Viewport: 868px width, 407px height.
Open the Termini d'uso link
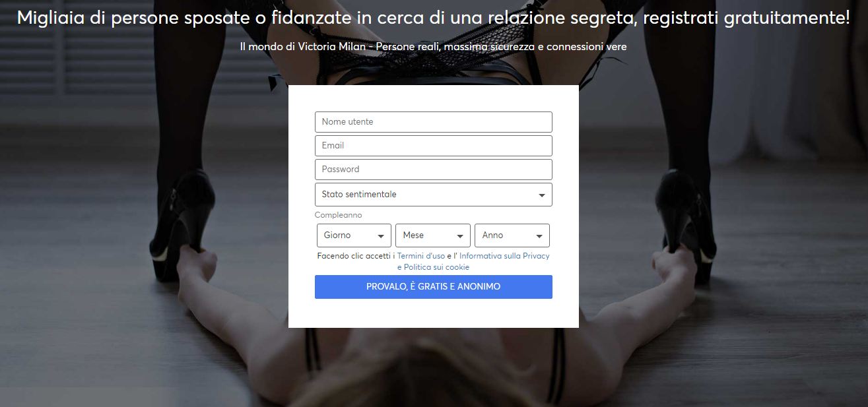point(421,256)
